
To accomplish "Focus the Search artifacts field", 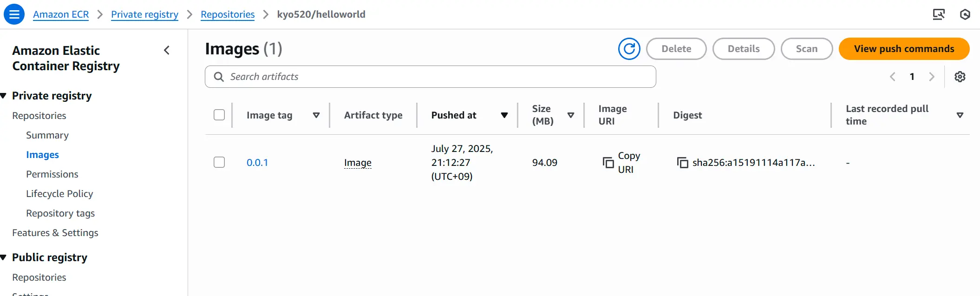I will point(430,77).
